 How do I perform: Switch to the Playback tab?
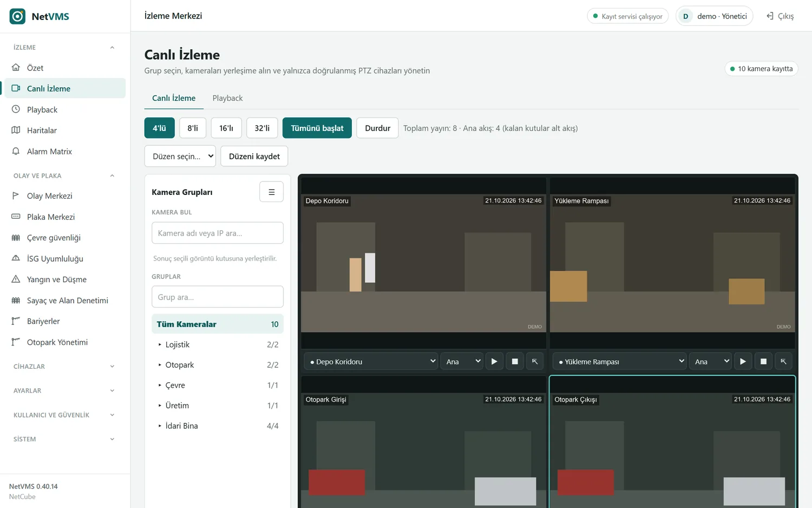pos(227,98)
